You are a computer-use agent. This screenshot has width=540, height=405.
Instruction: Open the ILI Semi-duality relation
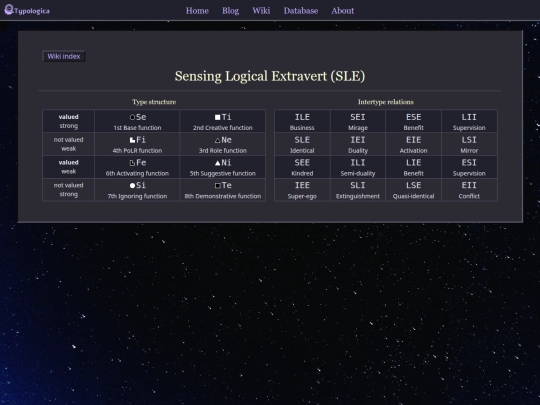pyautogui.click(x=358, y=167)
